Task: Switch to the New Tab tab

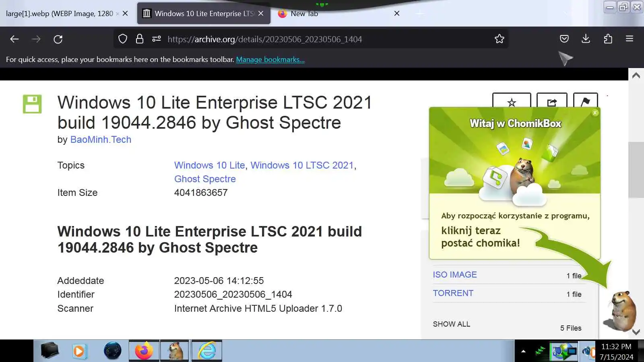Action: pyautogui.click(x=304, y=14)
